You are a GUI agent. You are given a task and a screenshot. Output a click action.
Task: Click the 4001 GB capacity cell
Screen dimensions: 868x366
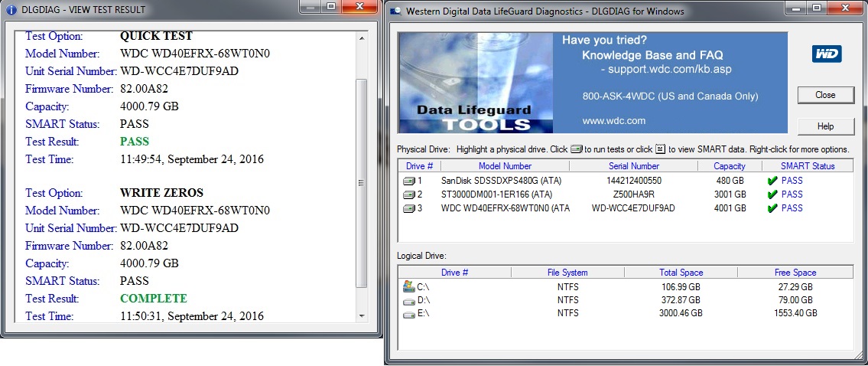pyautogui.click(x=730, y=208)
